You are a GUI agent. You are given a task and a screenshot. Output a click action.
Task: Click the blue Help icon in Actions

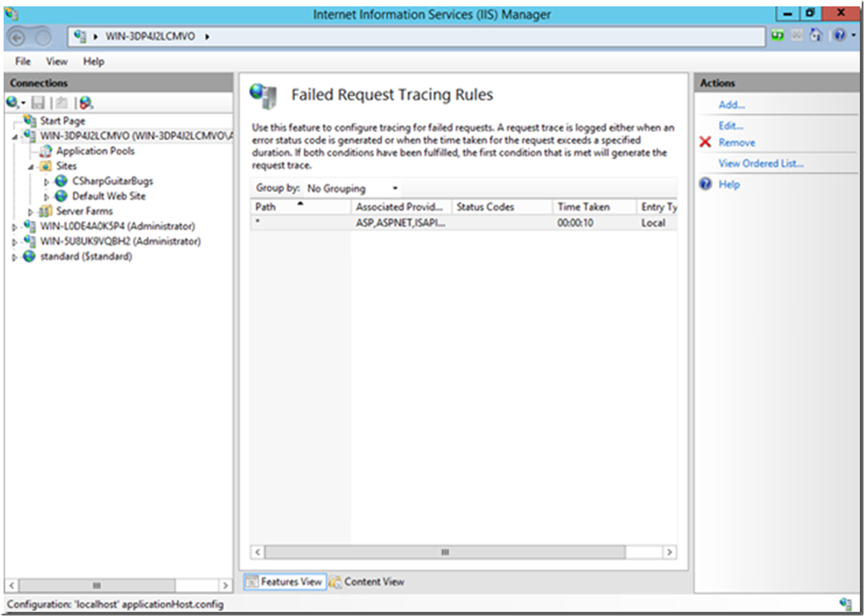tap(706, 184)
